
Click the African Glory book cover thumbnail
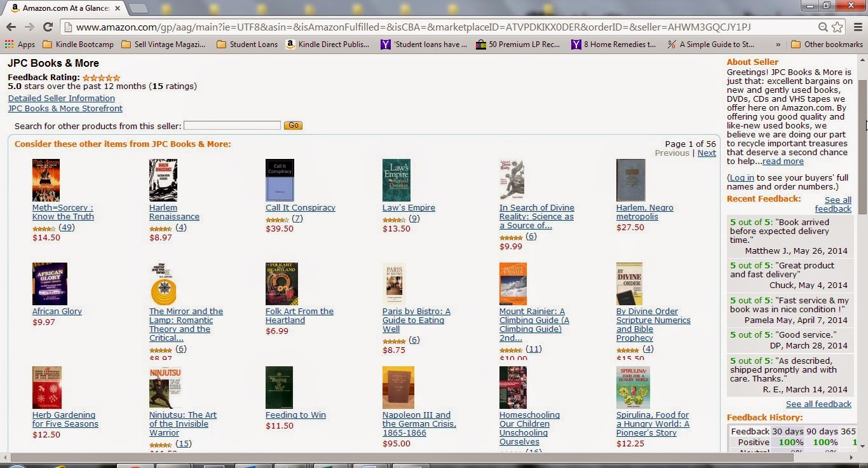click(x=50, y=284)
